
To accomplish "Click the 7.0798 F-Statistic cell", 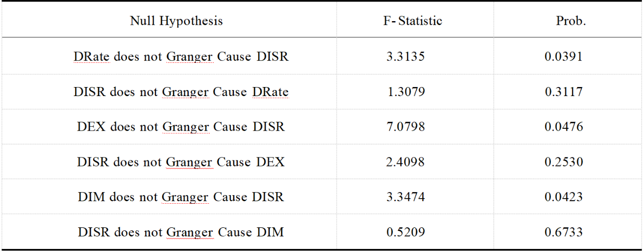I will click(406, 127).
